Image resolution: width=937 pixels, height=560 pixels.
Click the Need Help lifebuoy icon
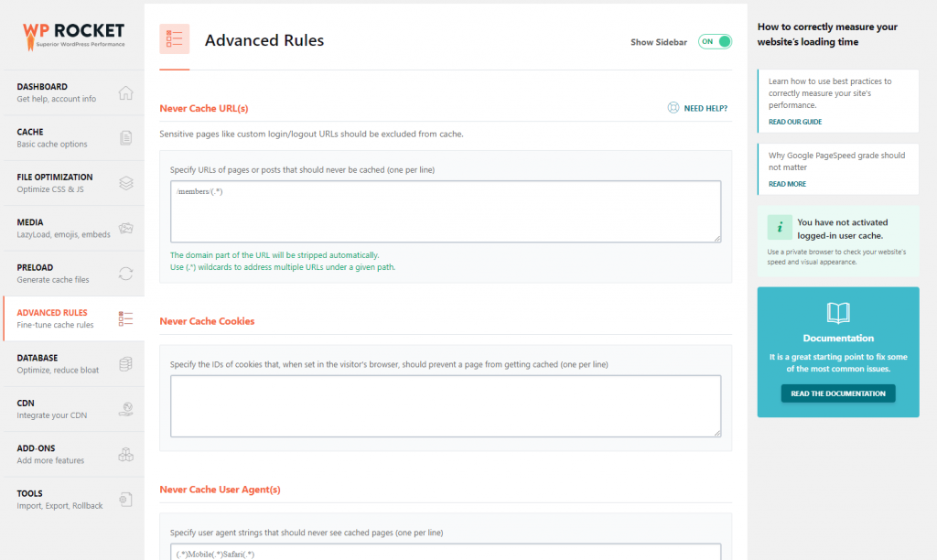click(x=673, y=108)
